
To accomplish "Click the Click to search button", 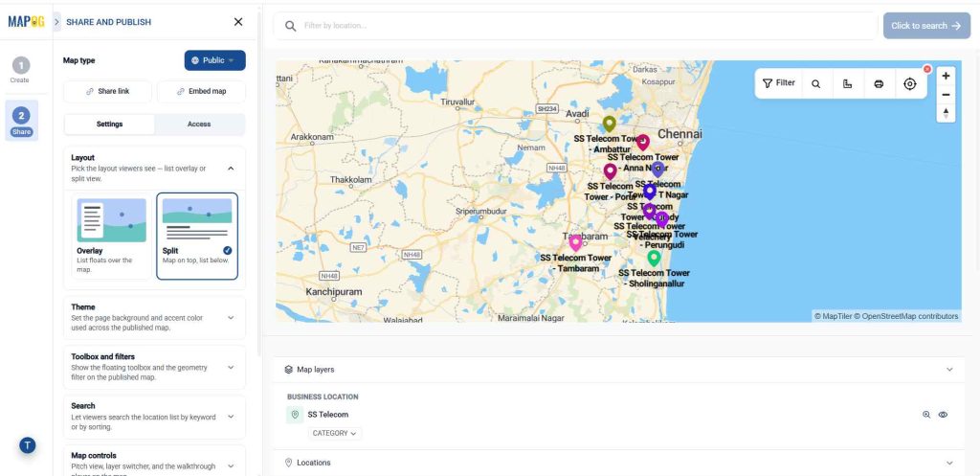I will [x=926, y=26].
